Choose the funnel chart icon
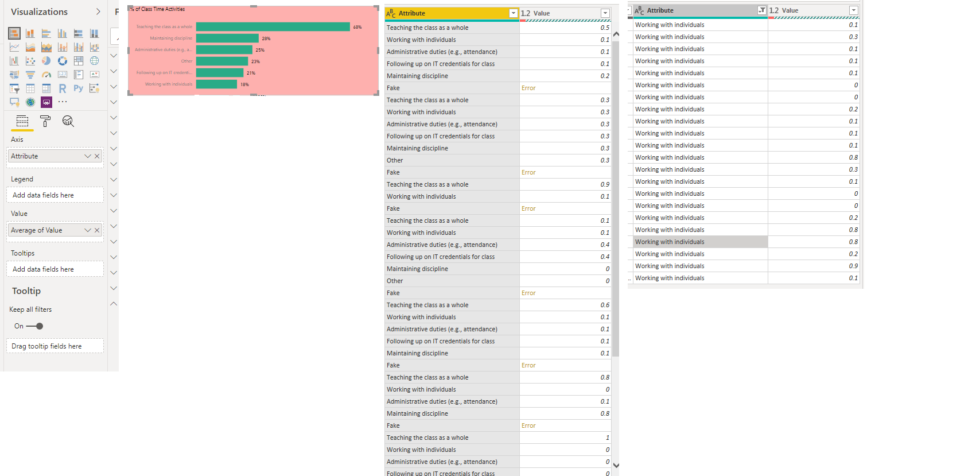980x476 pixels. pyautogui.click(x=30, y=75)
